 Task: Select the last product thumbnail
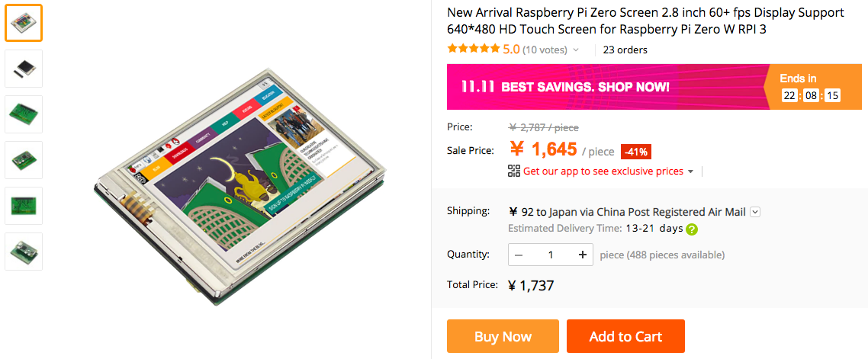24,252
